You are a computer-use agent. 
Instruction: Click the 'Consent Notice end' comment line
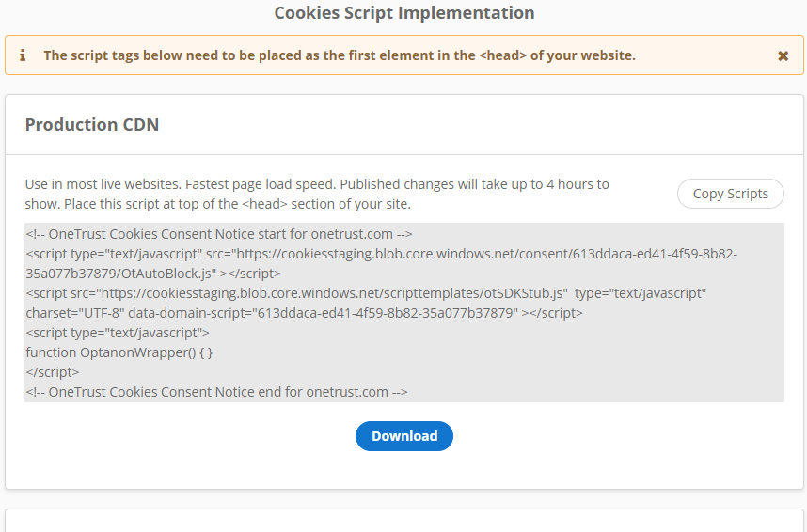(x=216, y=392)
